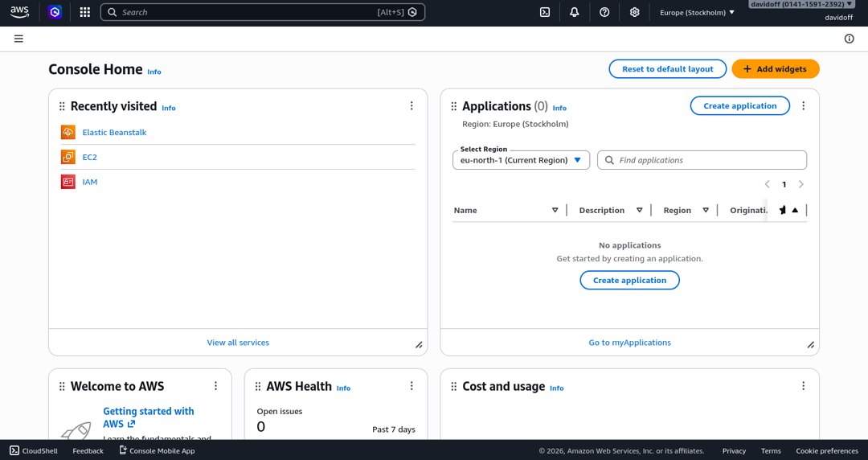
Task: Click the AWS logo in the header
Action: [x=19, y=12]
